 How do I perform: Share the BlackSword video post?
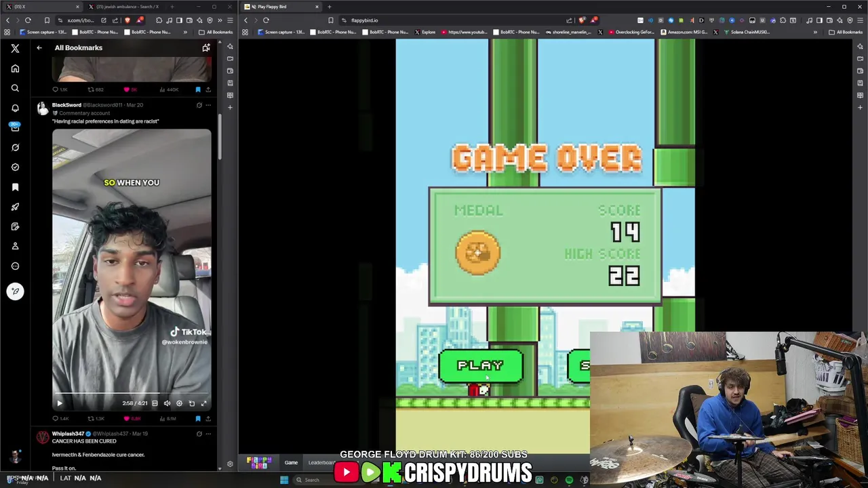pos(208,418)
